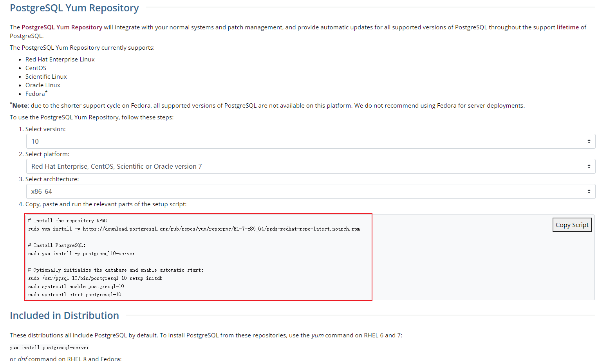Click the systemctl enable postgresql-10 line

pyautogui.click(x=76, y=287)
